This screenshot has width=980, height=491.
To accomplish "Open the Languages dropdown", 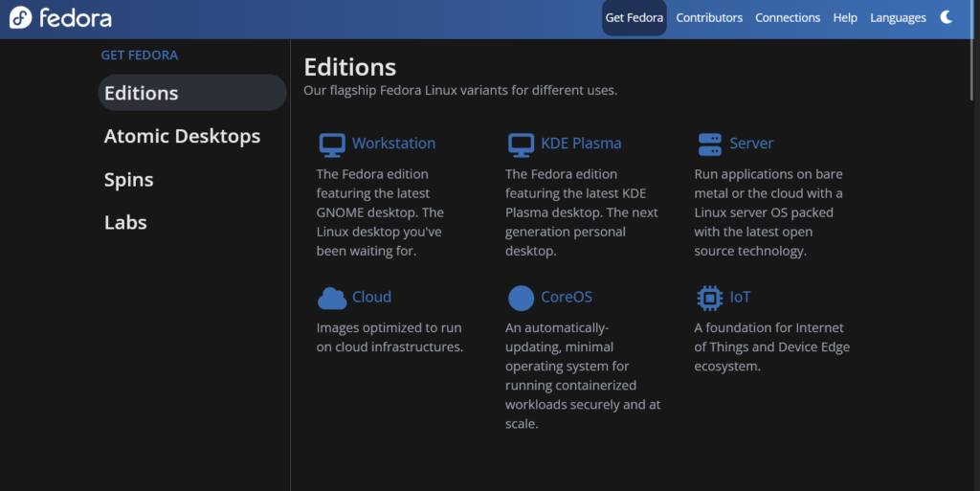I will point(898,17).
